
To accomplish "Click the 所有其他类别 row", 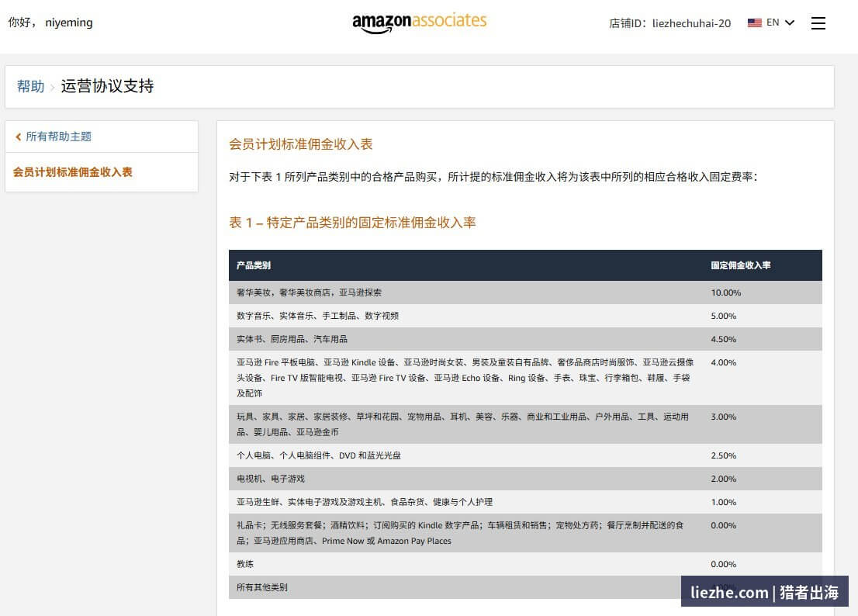I will pos(525,587).
